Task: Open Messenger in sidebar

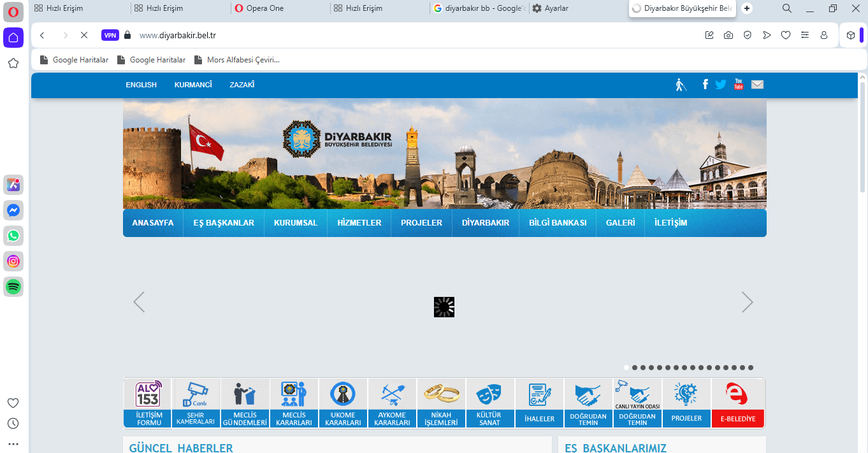Action: [x=13, y=210]
